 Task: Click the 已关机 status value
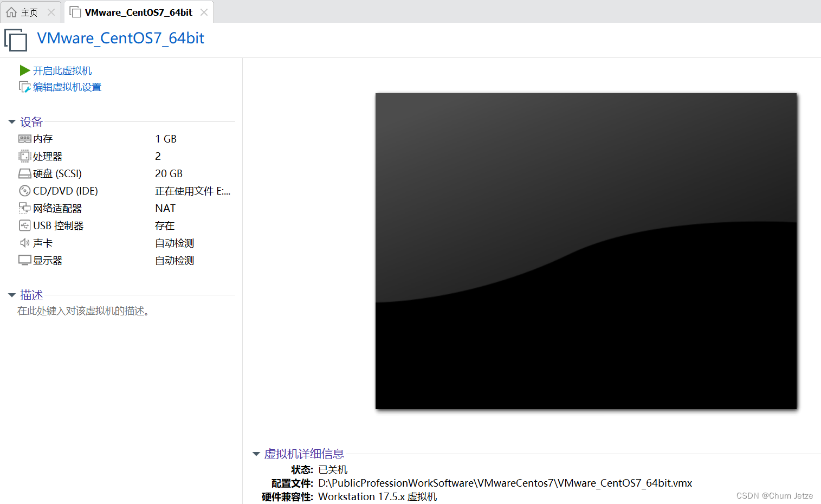[x=333, y=470]
